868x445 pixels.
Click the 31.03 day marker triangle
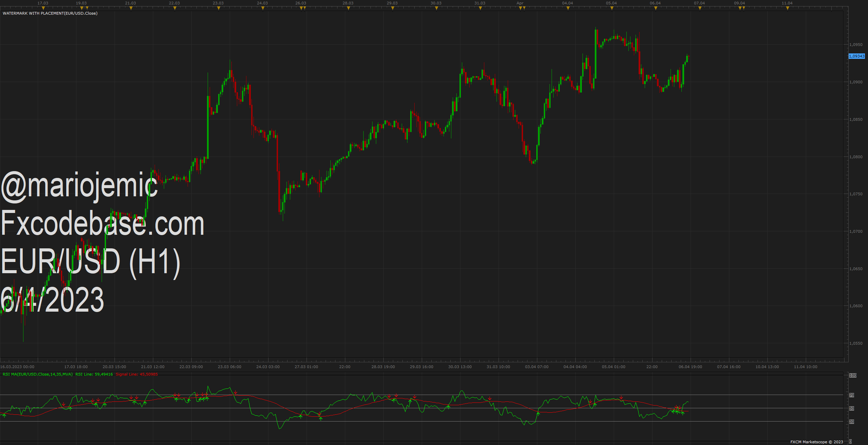point(480,8)
